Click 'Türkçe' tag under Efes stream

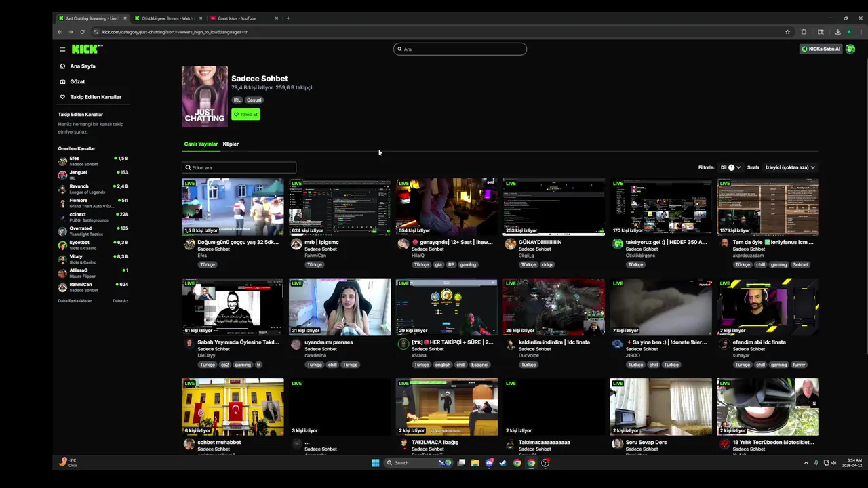click(x=208, y=265)
